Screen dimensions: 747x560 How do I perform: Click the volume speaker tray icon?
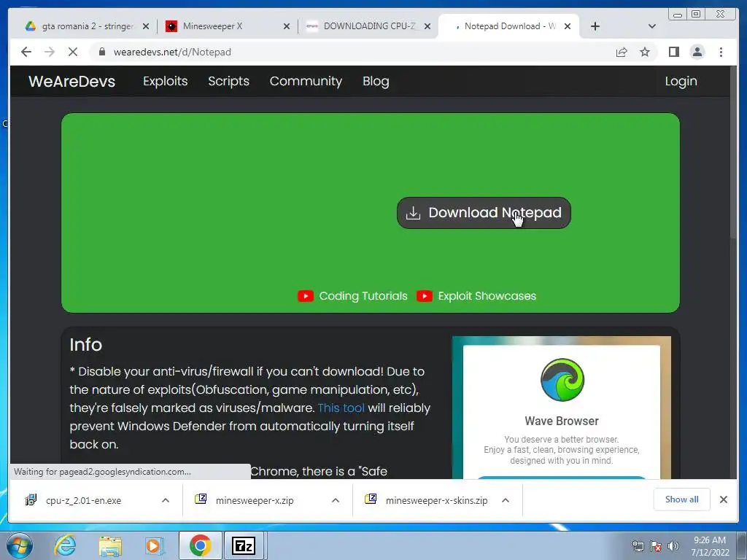[673, 546]
